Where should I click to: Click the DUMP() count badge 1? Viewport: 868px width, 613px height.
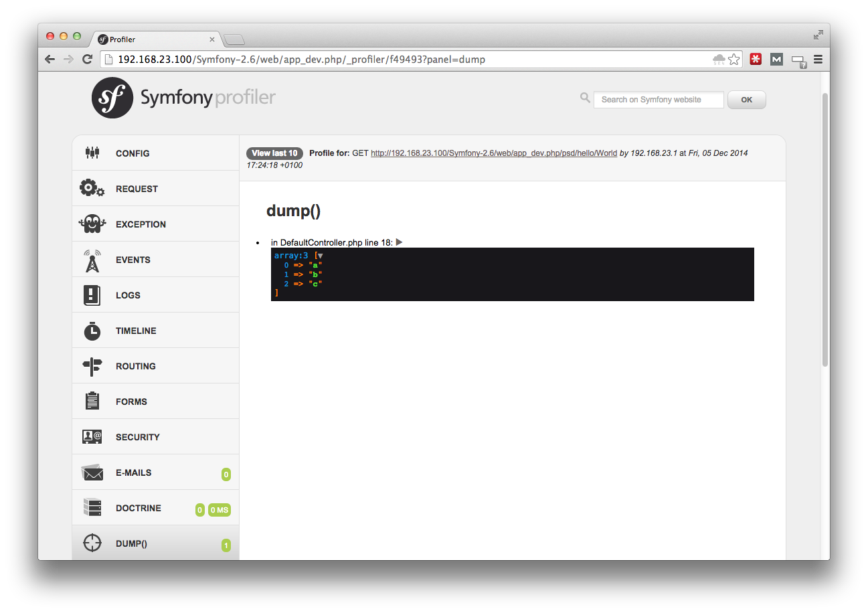pyautogui.click(x=226, y=545)
